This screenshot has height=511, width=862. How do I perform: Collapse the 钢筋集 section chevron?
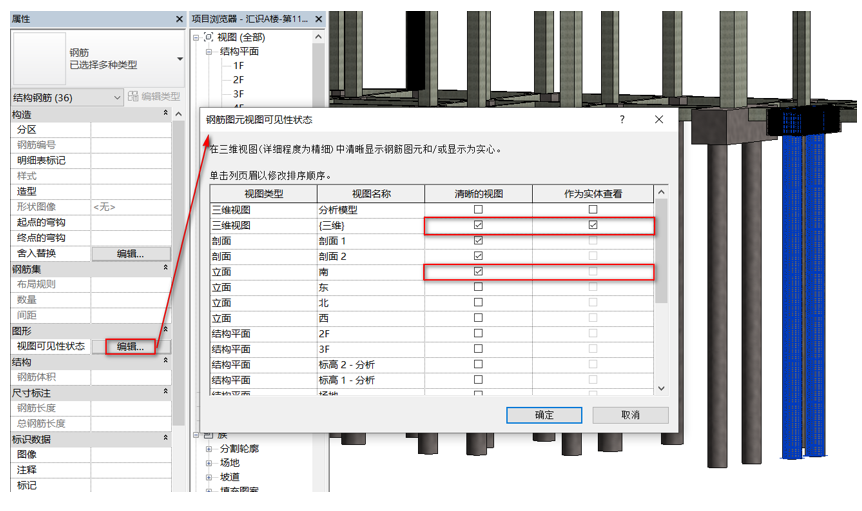(165, 268)
